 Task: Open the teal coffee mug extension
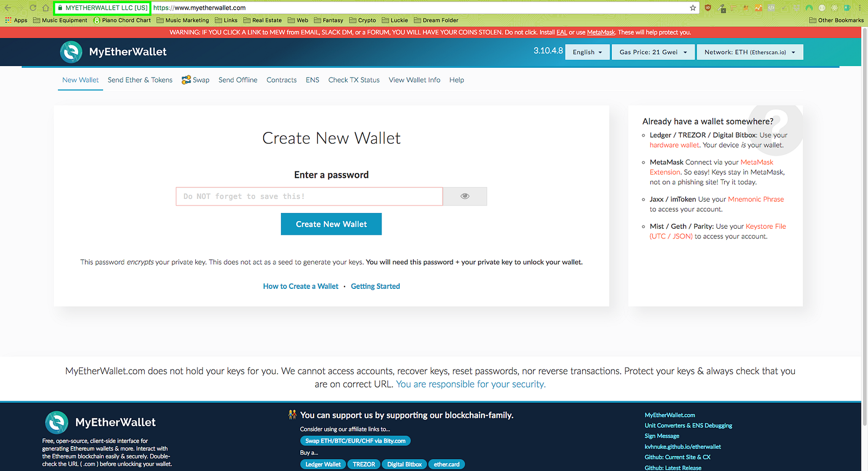click(x=847, y=8)
